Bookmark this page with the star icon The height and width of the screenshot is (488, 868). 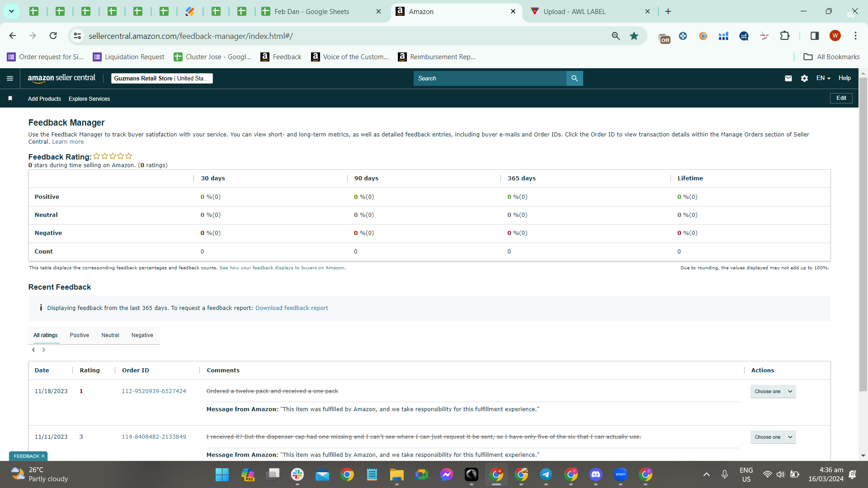click(x=634, y=36)
